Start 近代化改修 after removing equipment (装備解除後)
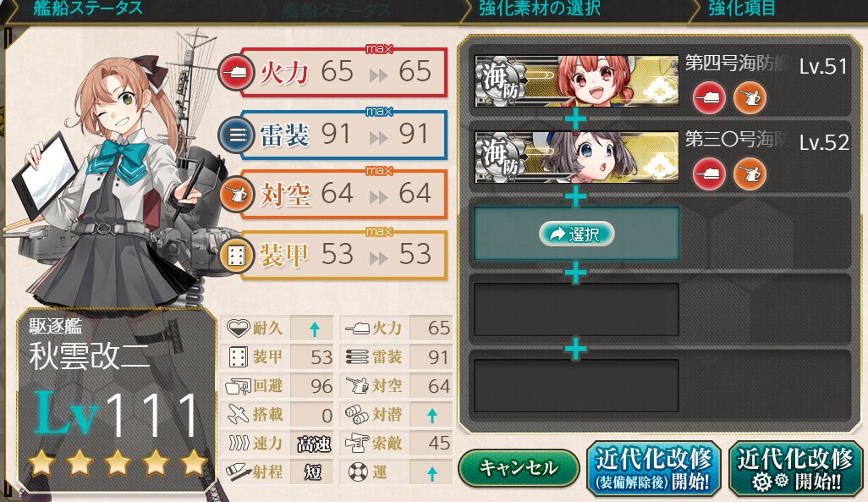This screenshot has width=868, height=502. point(653,469)
